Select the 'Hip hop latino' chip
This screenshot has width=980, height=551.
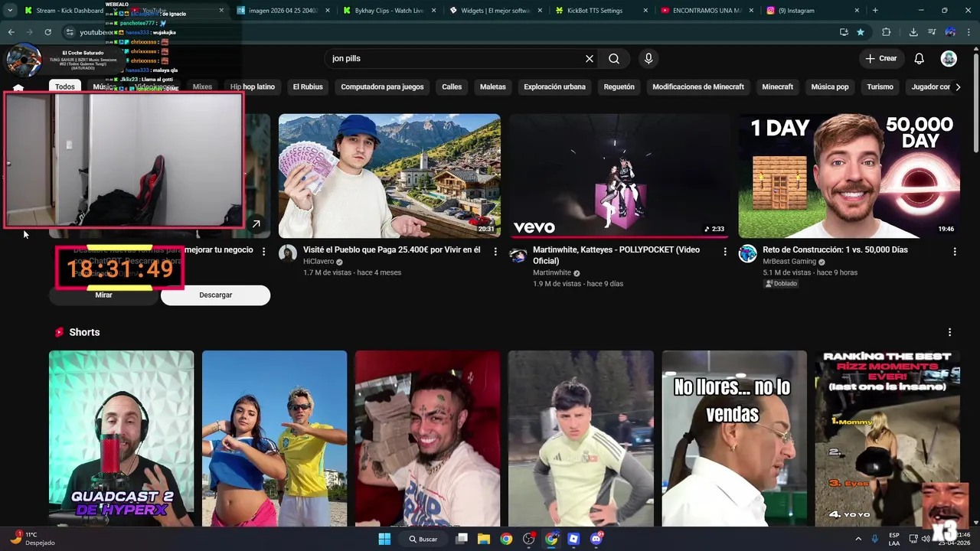point(253,87)
